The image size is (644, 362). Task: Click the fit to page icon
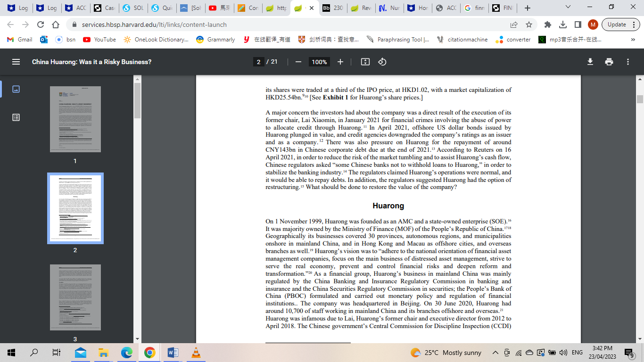pyautogui.click(x=365, y=62)
